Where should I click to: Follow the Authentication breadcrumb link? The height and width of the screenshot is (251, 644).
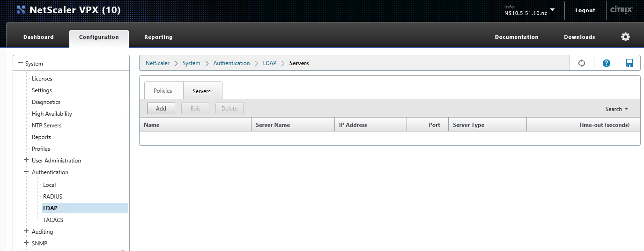pos(232,63)
